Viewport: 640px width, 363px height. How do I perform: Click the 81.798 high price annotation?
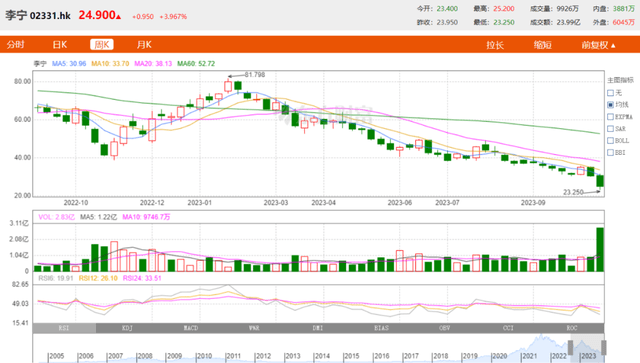coord(255,75)
